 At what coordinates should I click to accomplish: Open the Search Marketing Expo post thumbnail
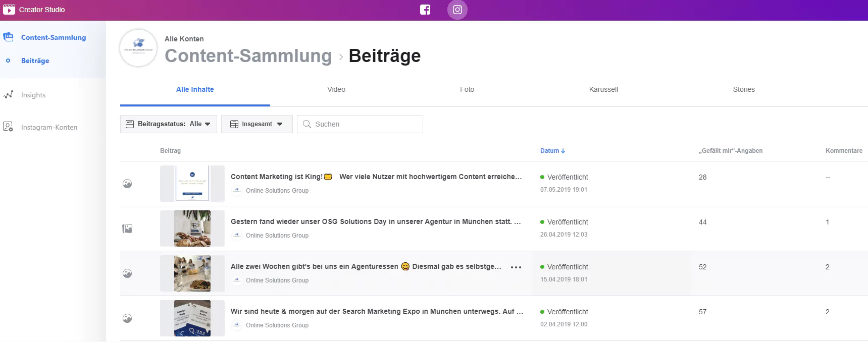point(192,318)
